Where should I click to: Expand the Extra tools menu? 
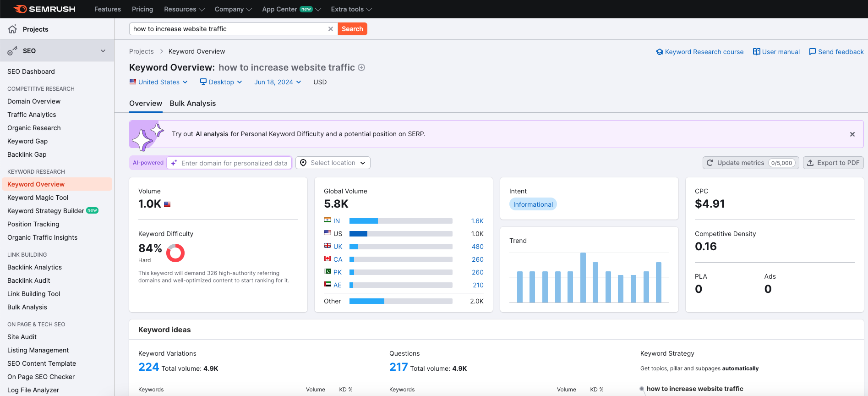pos(351,9)
